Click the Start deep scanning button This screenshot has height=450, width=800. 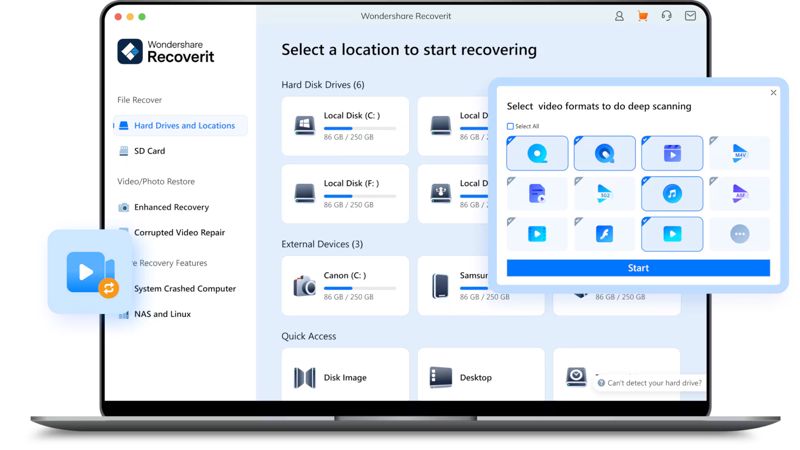[x=638, y=268]
